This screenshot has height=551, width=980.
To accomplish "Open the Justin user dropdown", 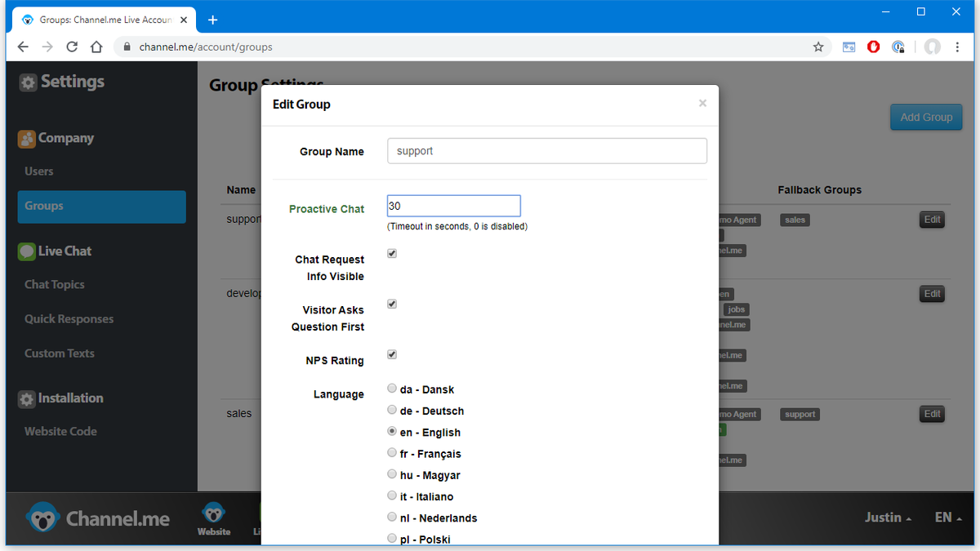I will tap(889, 518).
